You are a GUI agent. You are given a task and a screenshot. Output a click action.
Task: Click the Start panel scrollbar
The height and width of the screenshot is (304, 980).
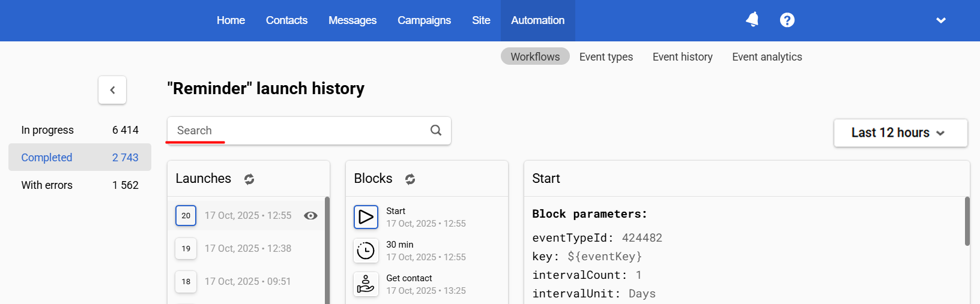coord(967,221)
